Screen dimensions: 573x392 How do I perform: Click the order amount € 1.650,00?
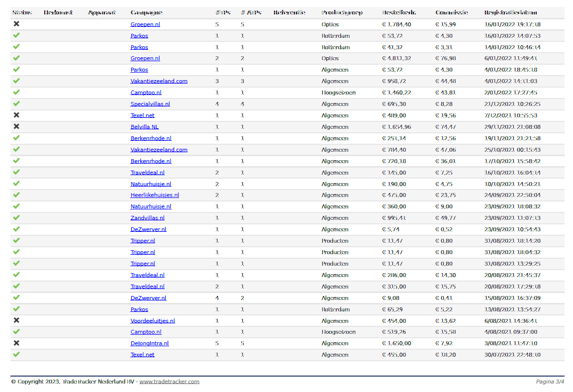396,343
